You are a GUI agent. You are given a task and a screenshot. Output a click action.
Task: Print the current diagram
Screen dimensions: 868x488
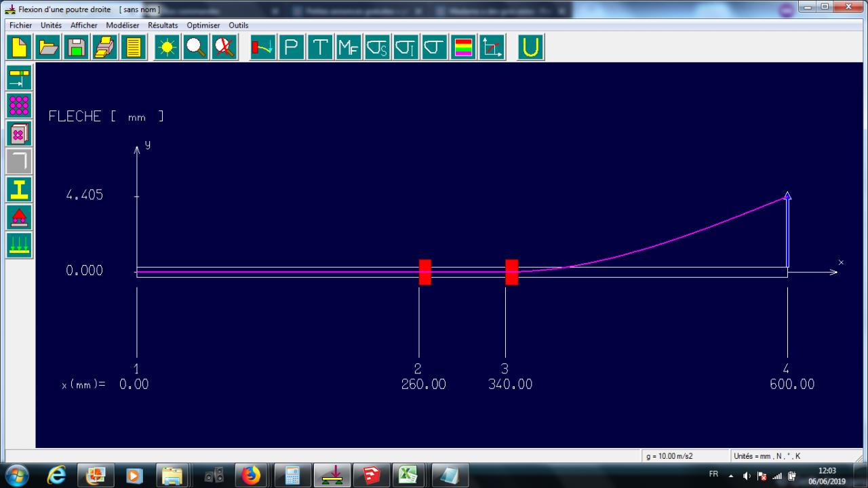105,47
